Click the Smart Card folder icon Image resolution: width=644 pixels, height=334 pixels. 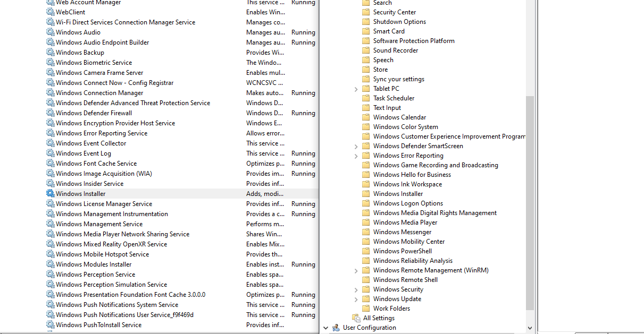[366, 31]
